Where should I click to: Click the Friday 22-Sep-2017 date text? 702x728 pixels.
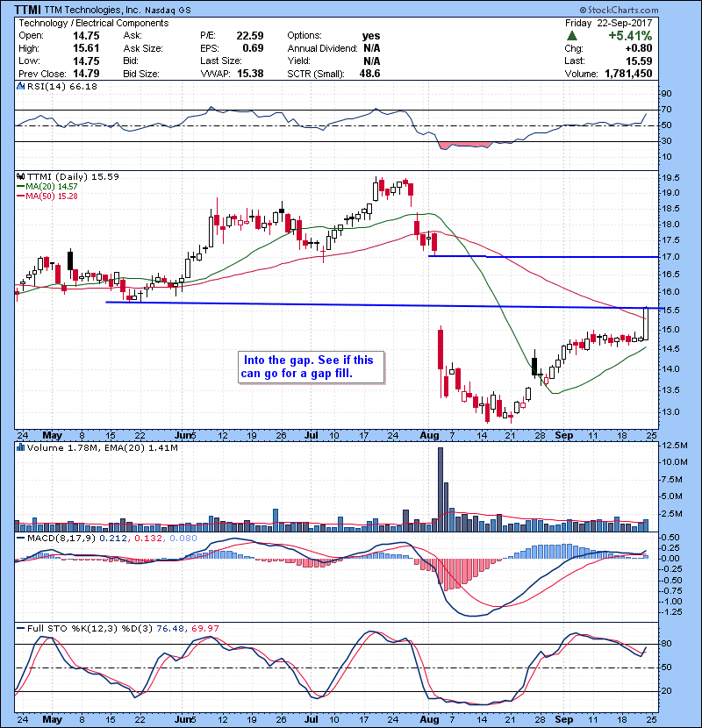coord(609,23)
